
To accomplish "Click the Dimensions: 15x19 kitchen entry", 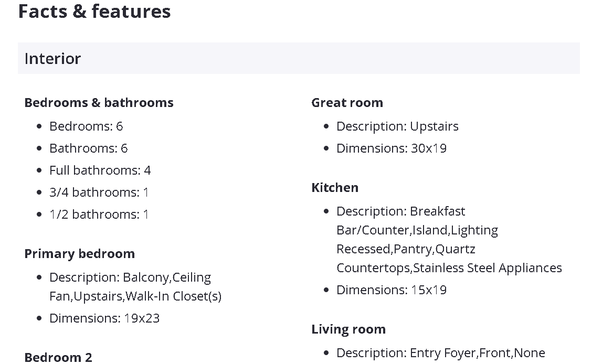I will tap(392, 290).
